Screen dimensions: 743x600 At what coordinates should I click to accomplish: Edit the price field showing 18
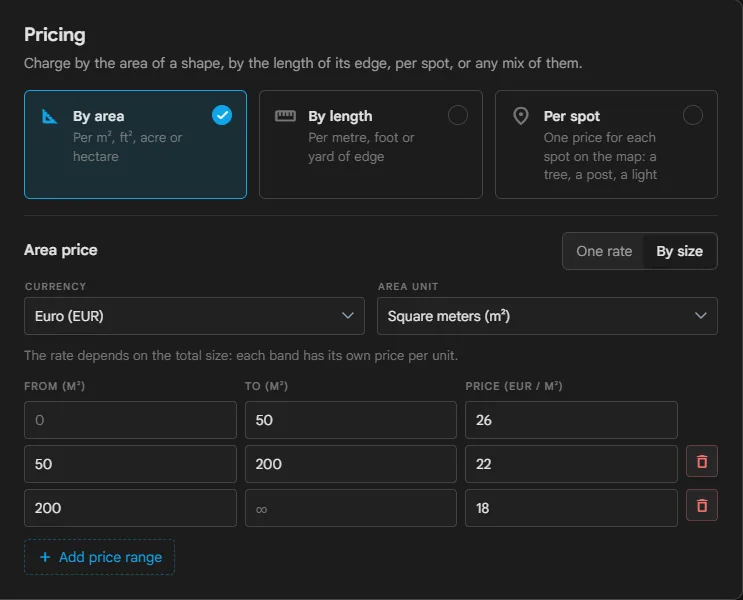coord(571,508)
